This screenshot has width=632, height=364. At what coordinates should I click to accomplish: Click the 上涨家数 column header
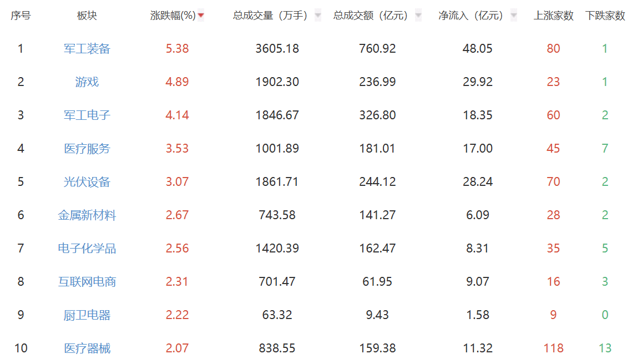[x=553, y=16]
